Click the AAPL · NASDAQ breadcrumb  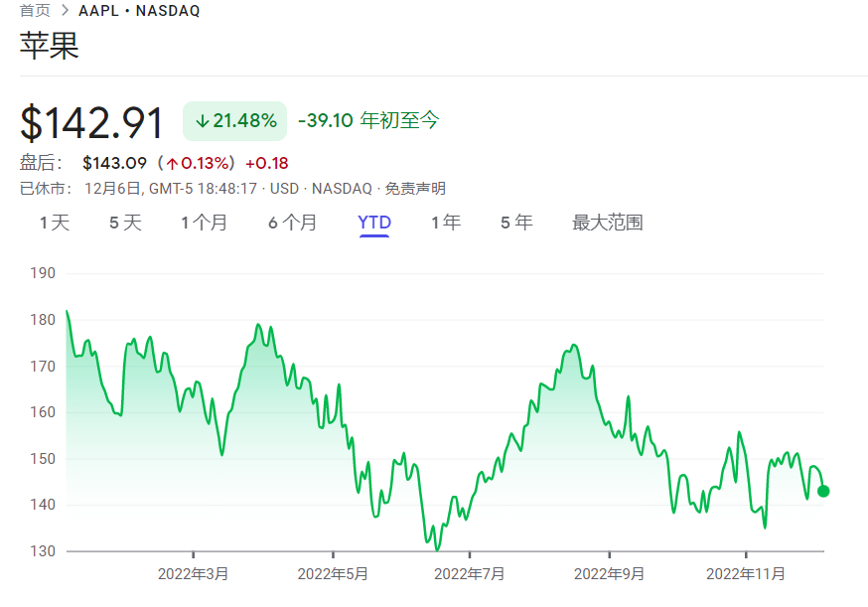tap(139, 11)
